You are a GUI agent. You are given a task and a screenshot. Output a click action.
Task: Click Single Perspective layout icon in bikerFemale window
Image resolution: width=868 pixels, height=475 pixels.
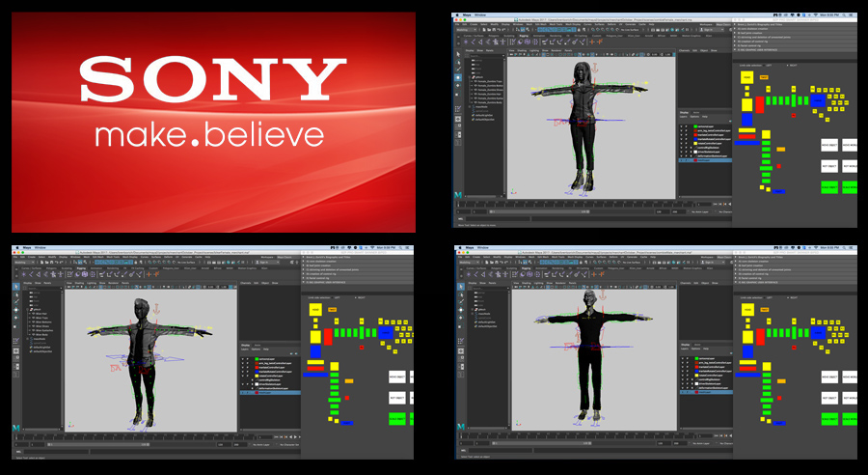coord(16,350)
